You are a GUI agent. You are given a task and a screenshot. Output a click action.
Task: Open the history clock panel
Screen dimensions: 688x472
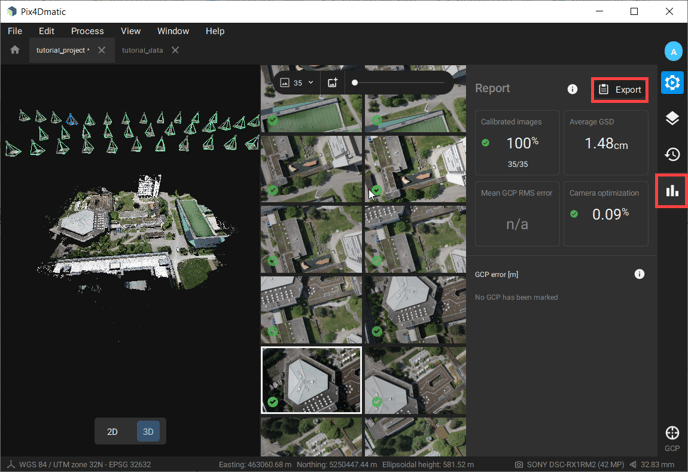(672, 154)
